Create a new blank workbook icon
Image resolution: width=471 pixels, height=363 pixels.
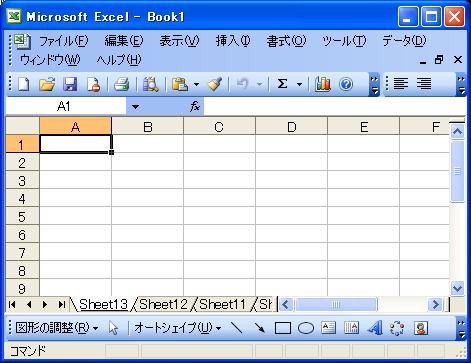click(23, 84)
